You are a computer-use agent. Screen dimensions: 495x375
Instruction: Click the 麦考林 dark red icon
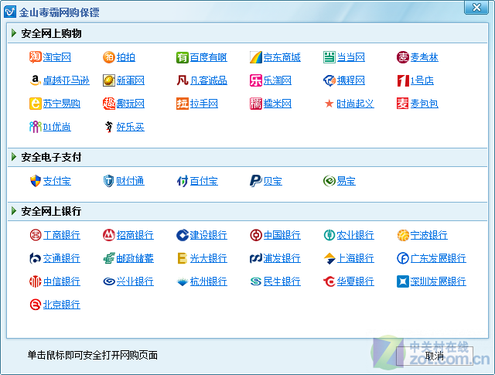(403, 57)
